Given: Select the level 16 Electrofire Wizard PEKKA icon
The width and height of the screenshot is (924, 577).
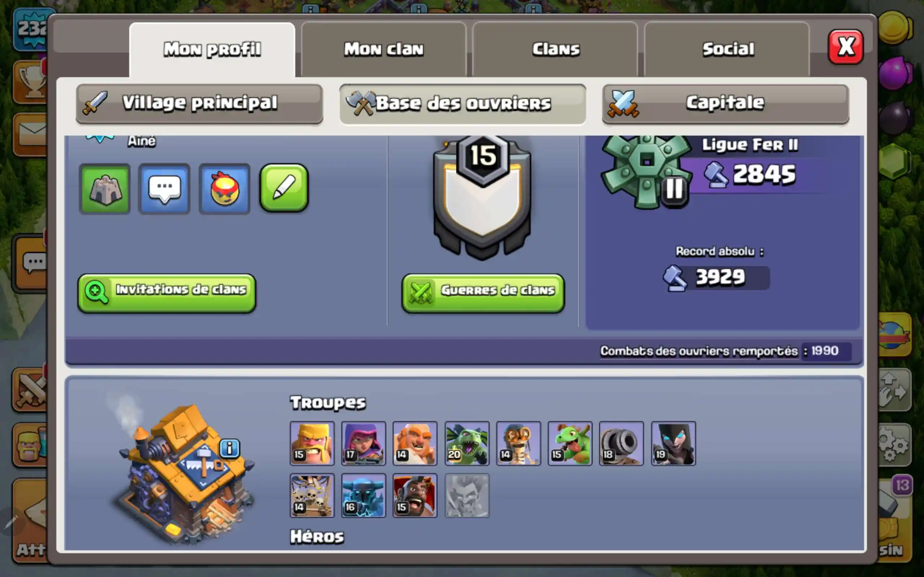Looking at the screenshot, I should click(x=363, y=495).
